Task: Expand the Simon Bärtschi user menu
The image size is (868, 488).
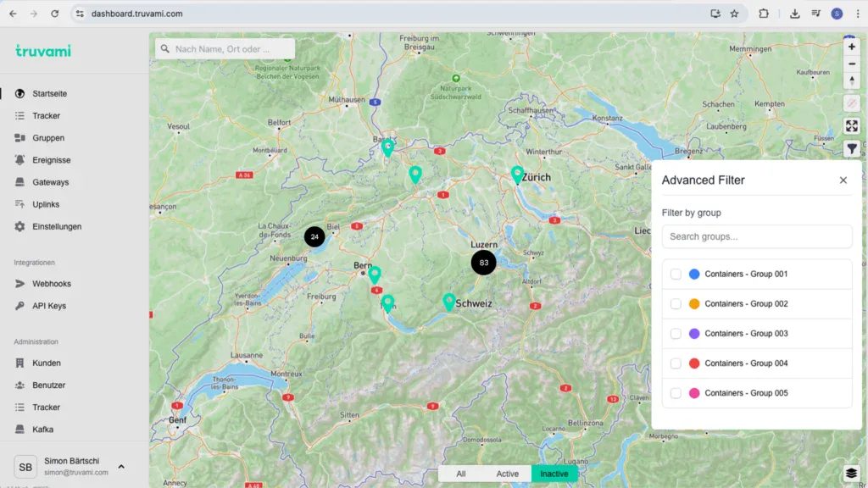Action: (x=121, y=467)
